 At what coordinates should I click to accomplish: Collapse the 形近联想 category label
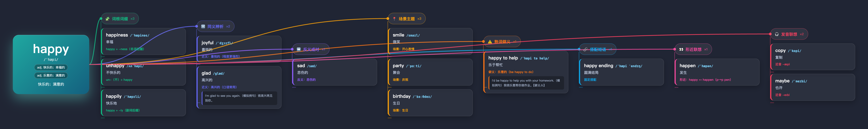click(x=693, y=49)
